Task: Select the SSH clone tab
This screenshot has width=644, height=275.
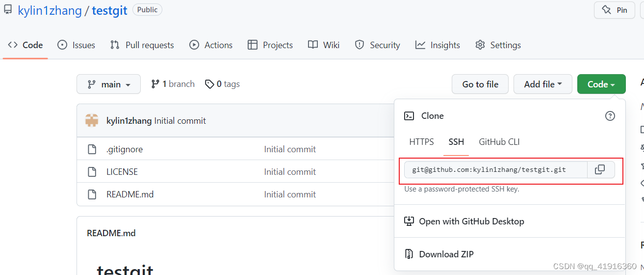Action: coord(456,142)
